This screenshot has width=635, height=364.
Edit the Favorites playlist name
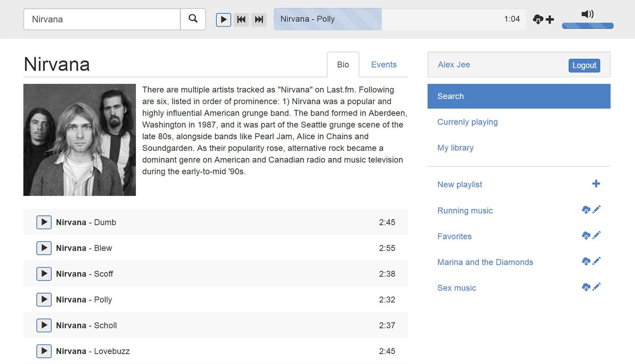click(x=596, y=235)
